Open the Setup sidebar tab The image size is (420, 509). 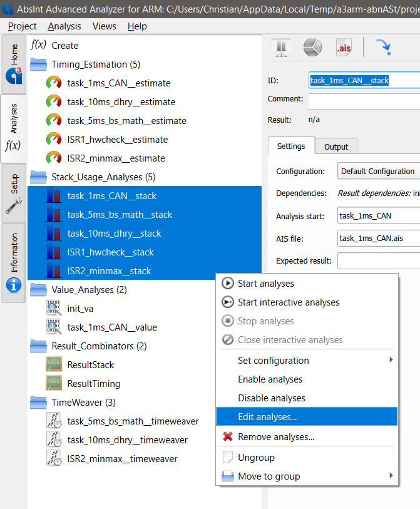click(14, 193)
